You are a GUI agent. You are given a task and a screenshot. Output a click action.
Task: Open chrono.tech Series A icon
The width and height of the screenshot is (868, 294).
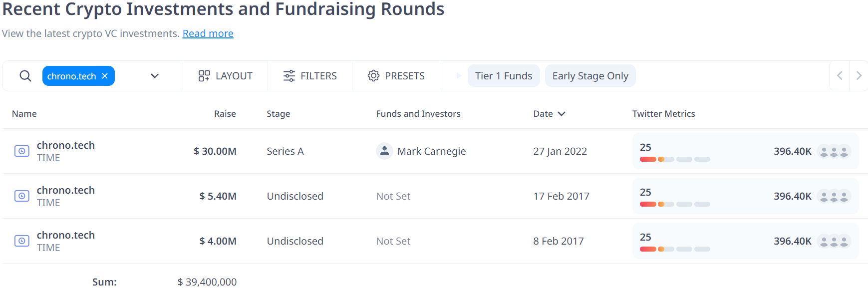click(21, 151)
